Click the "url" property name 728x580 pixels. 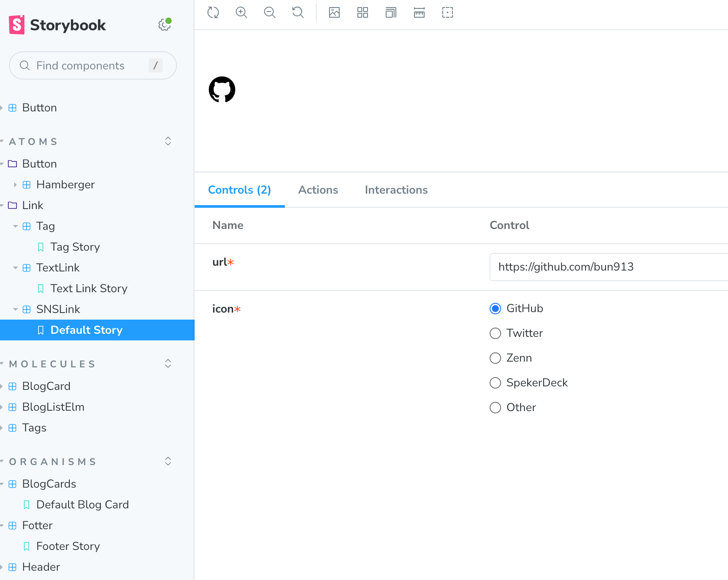click(x=220, y=262)
